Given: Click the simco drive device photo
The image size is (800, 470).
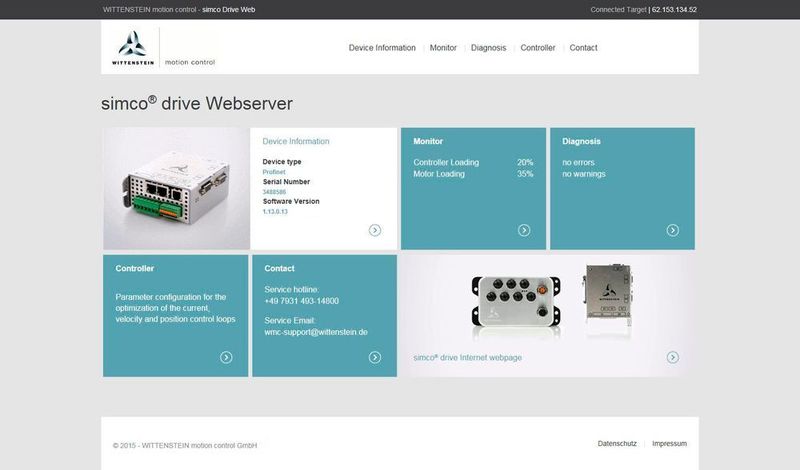Looking at the screenshot, I should [177, 188].
